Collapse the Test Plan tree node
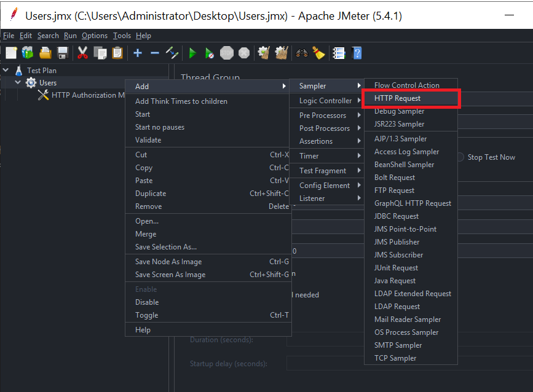The image size is (533, 392). pos(6,70)
